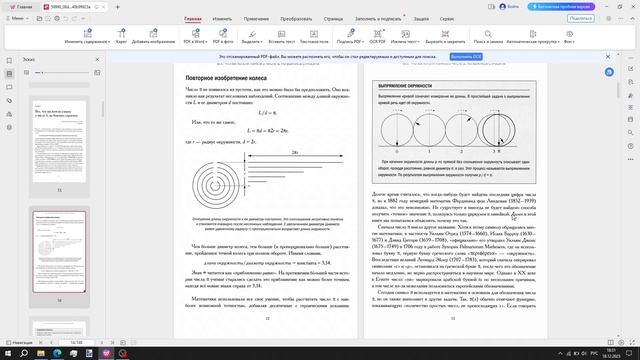Open a new tab with plus button
640x360 pixels.
pos(118,7)
